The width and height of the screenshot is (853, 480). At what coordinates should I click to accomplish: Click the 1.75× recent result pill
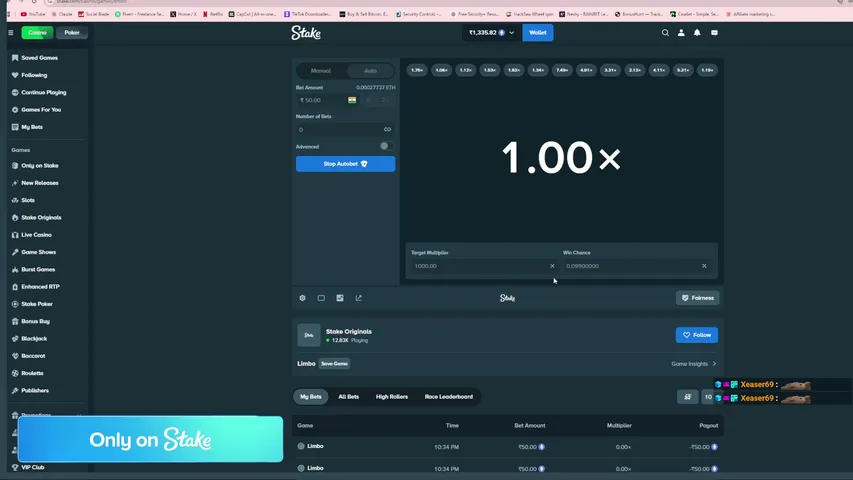coord(417,70)
